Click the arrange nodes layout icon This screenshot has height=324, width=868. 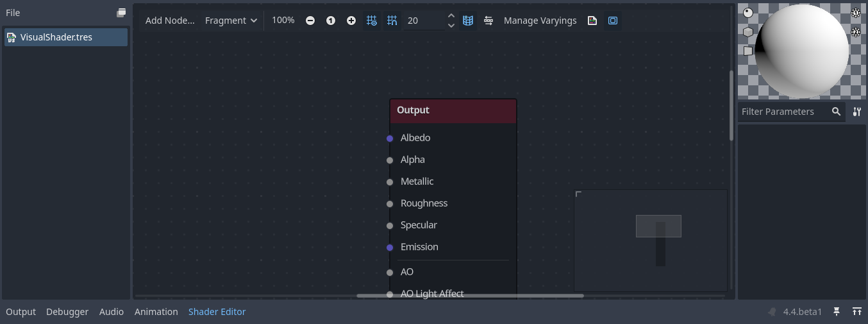point(488,21)
